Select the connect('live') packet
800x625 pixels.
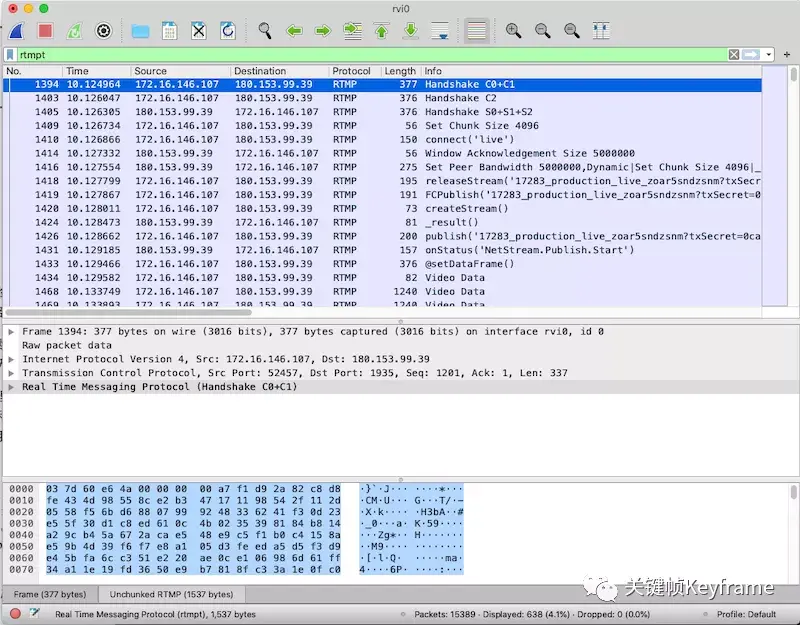383,139
